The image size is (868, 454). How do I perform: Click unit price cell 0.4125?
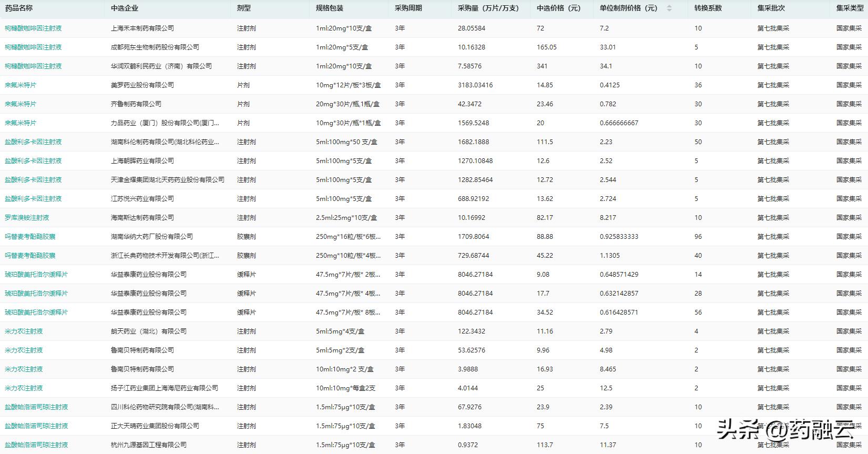610,85
